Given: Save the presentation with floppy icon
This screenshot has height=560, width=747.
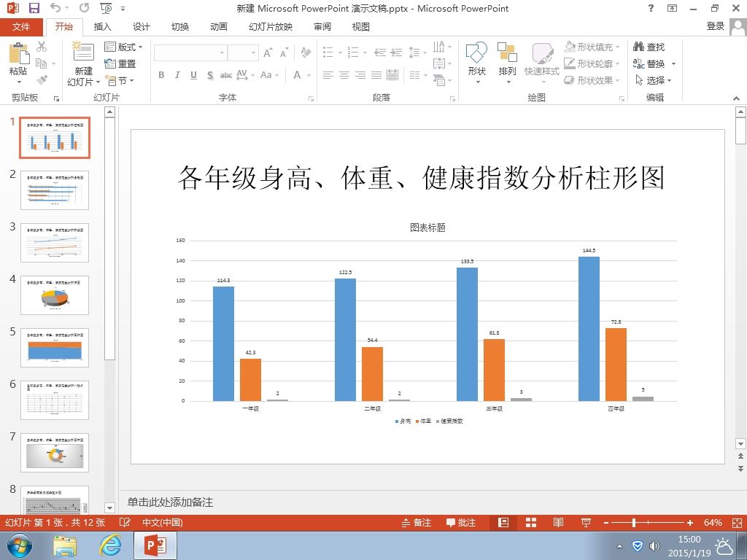Looking at the screenshot, I should click(x=34, y=8).
